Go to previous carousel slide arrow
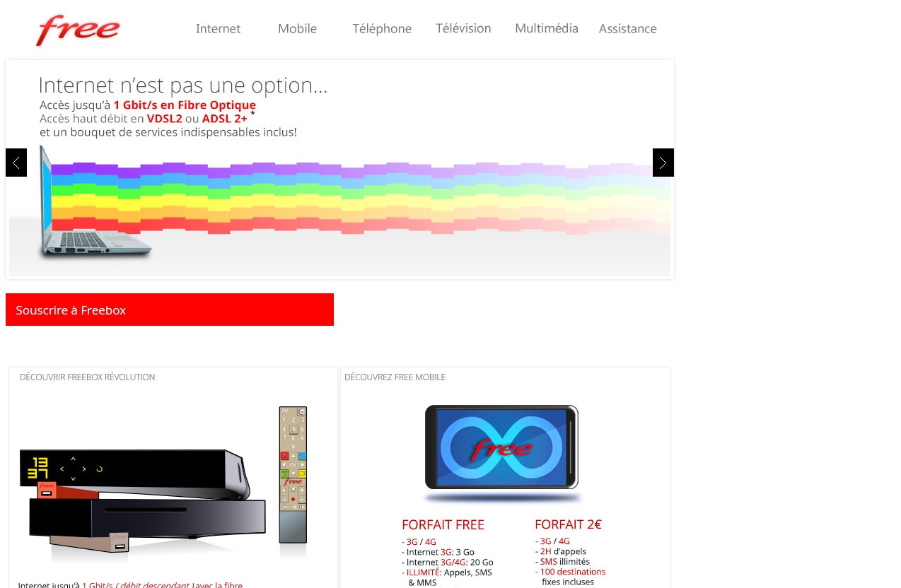Screen dimensions: 901x588 pos(16,163)
